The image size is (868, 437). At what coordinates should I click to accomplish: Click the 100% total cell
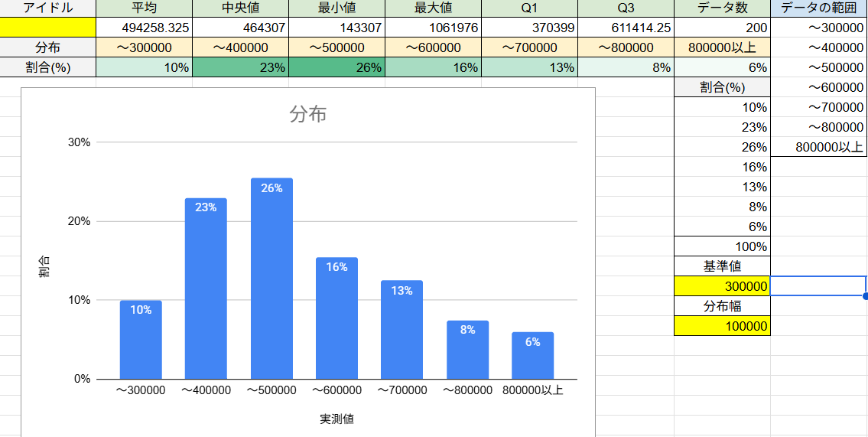(723, 246)
